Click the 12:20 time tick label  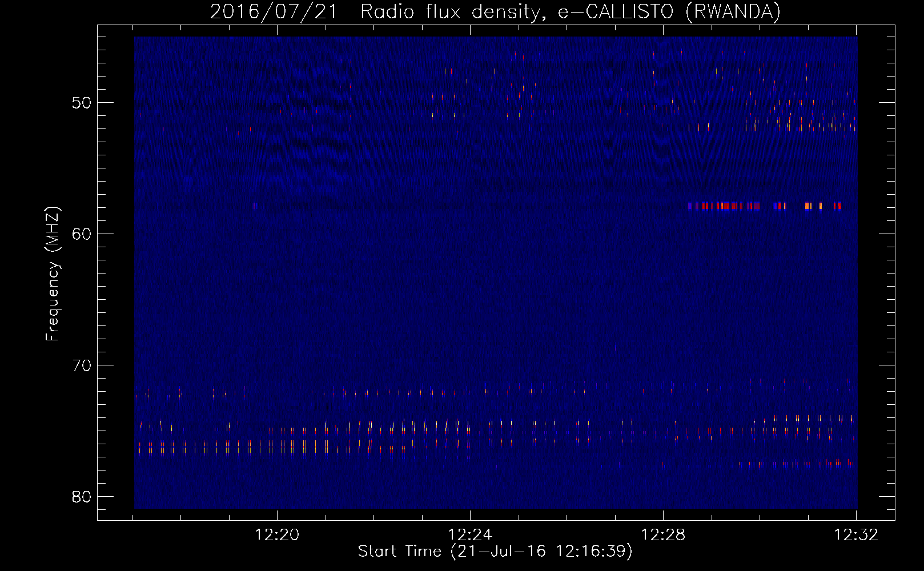(277, 535)
